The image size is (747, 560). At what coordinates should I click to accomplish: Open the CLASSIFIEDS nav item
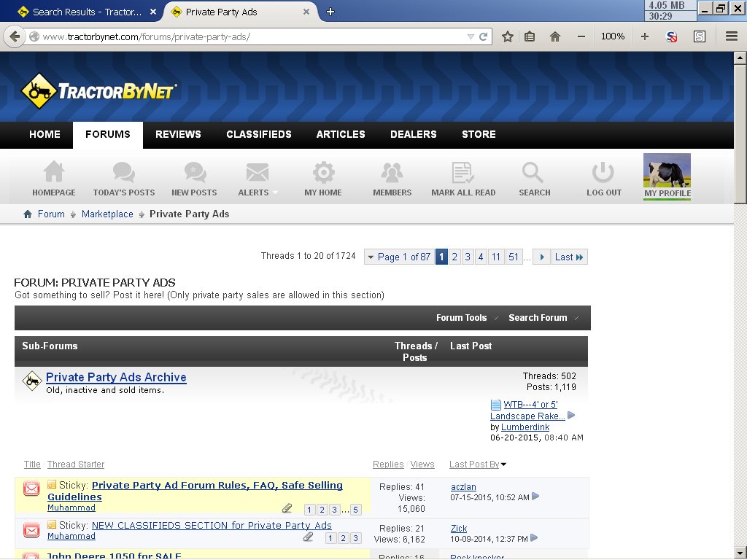pos(259,135)
